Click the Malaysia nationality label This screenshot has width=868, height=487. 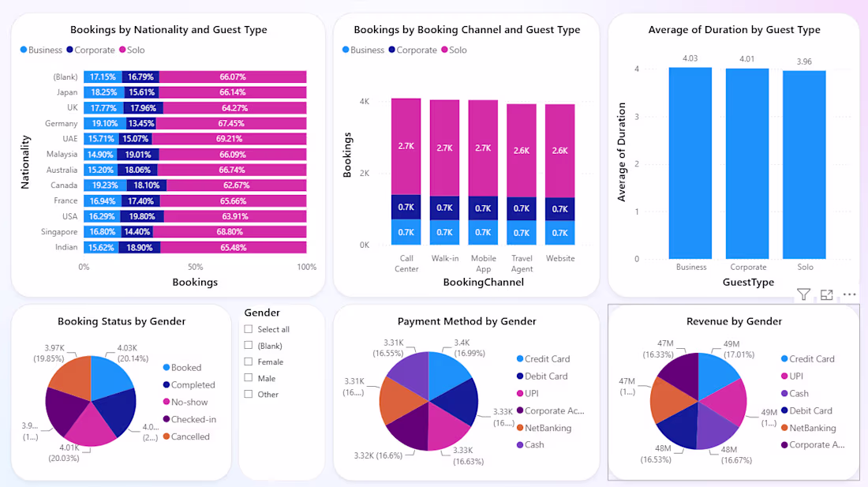(x=62, y=155)
